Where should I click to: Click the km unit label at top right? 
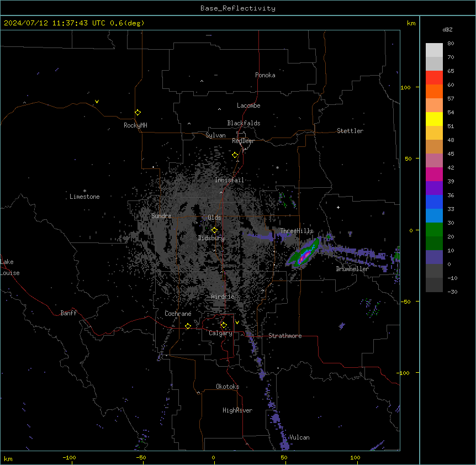click(x=411, y=23)
